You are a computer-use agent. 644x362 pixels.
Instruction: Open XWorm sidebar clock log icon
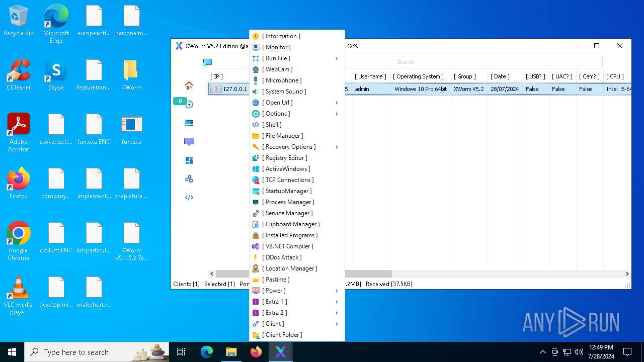[x=189, y=104]
